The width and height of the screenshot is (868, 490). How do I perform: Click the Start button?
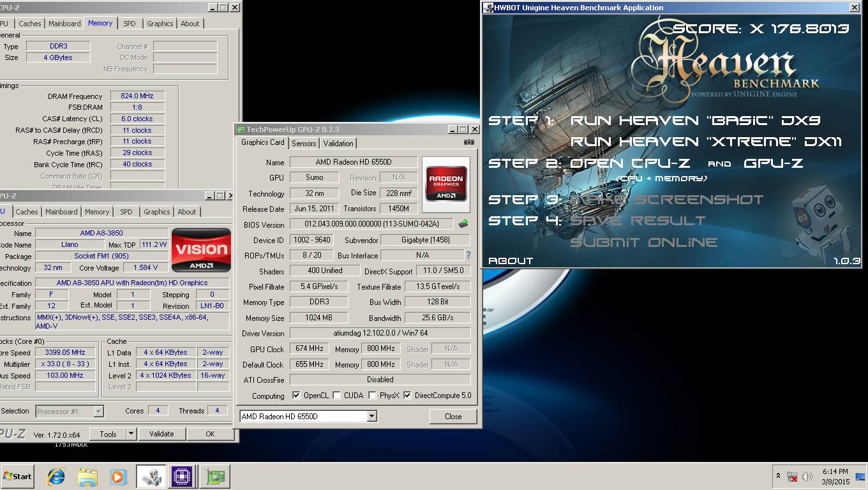(x=17, y=476)
